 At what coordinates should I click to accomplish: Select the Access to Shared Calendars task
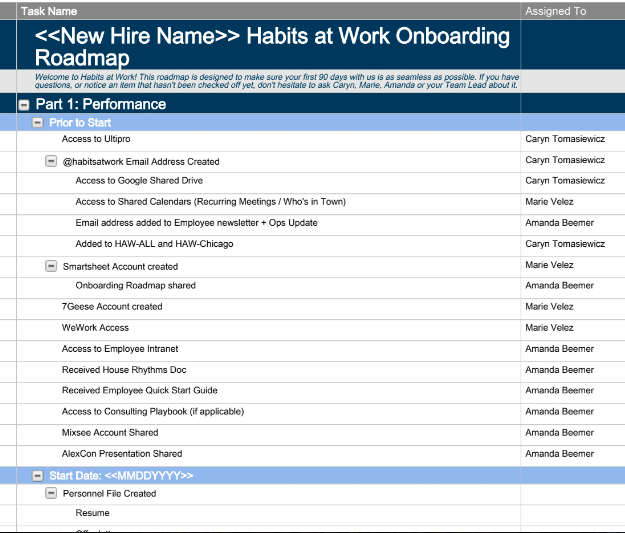pos(210,202)
